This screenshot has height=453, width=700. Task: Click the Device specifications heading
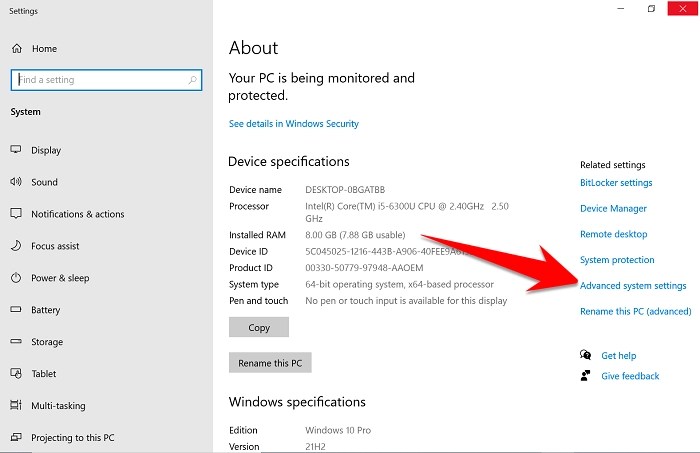[288, 162]
